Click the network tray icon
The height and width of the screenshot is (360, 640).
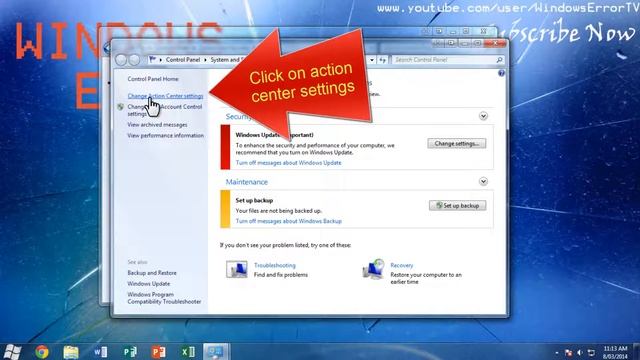point(591,352)
